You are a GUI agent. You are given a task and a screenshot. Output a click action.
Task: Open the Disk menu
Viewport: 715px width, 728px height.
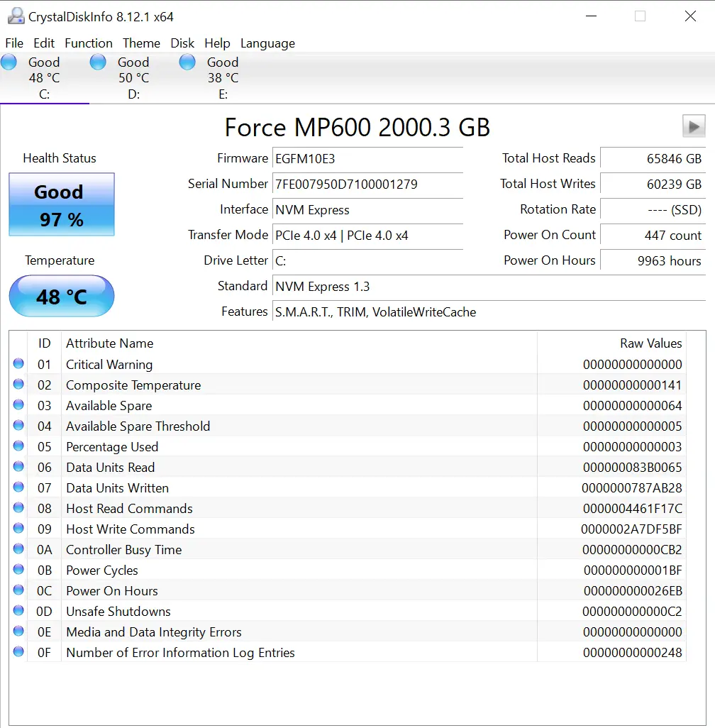182,43
